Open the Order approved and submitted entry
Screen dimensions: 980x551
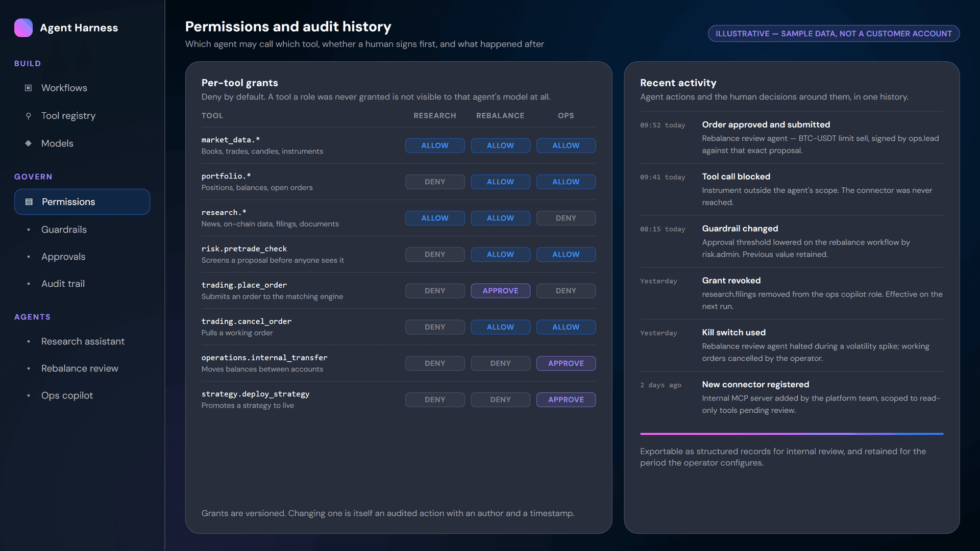pos(792,138)
